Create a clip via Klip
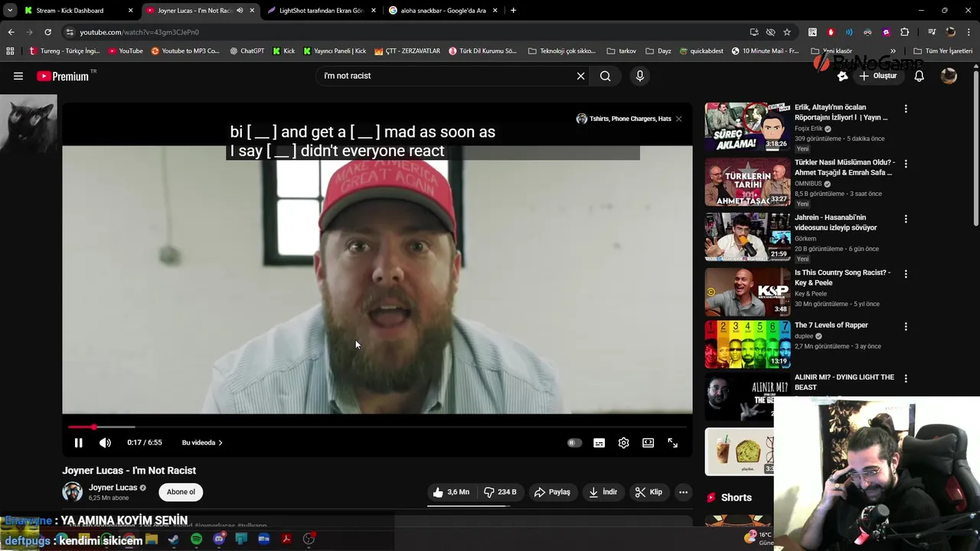Viewport: 980px width, 551px height. coord(648,492)
